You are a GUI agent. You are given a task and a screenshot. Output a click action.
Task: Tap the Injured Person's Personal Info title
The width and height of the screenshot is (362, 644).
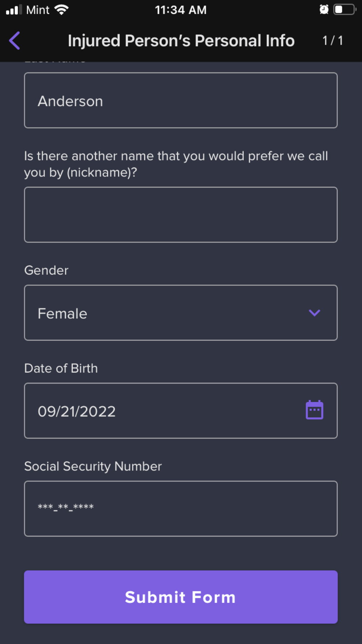(181, 41)
